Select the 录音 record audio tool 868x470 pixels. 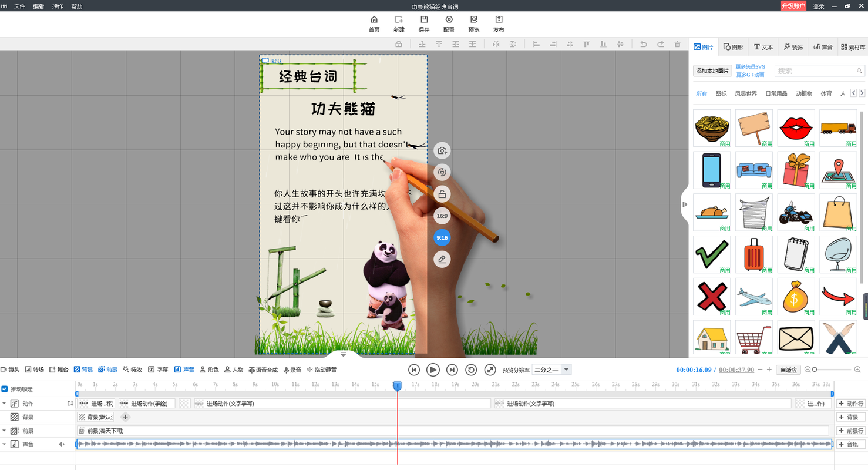tap(292, 370)
